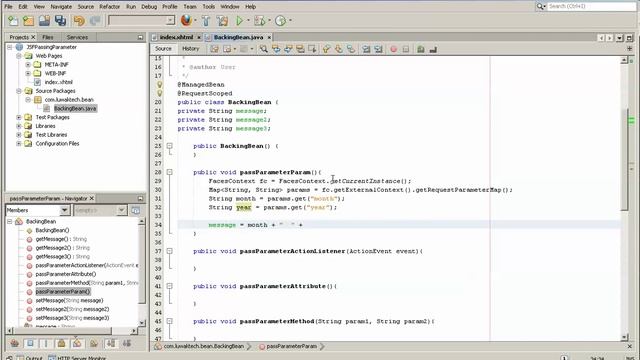Open the Navigate menu
640x360 pixels.
61,7
